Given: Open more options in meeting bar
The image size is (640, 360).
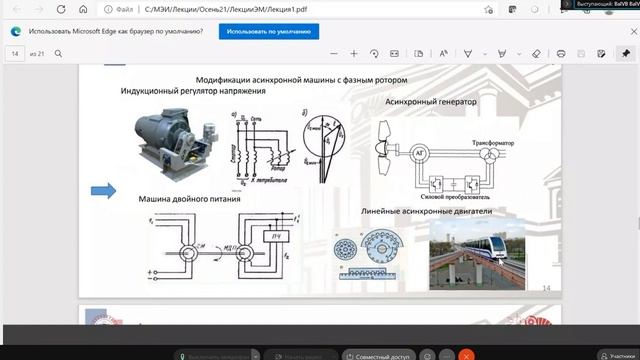Looking at the screenshot, I should click(x=447, y=356).
